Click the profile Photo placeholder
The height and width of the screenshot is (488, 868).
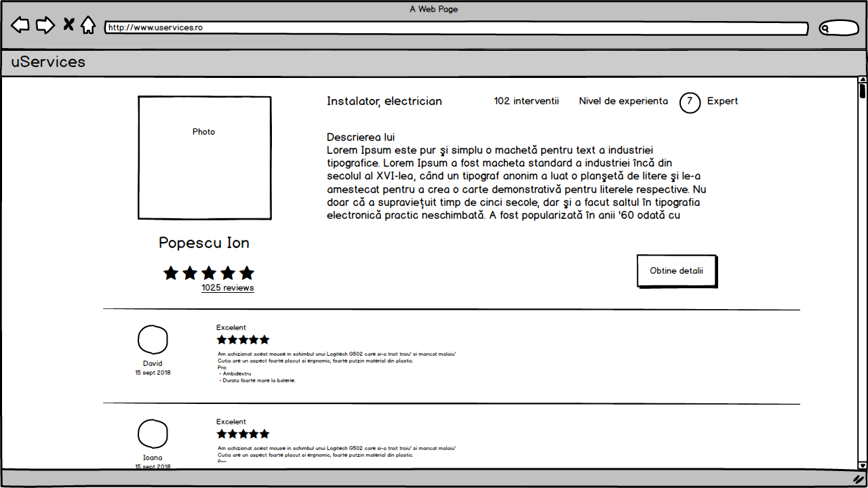tap(205, 158)
